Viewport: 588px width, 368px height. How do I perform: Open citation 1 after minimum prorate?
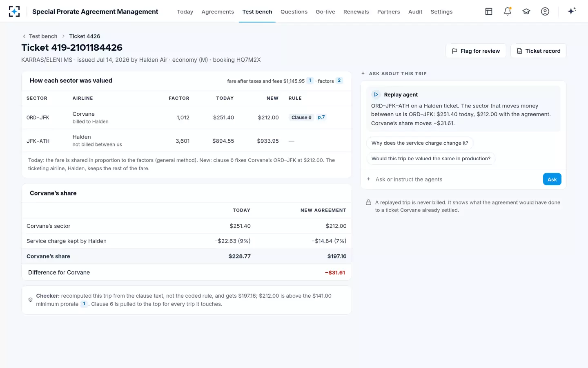[x=84, y=304]
